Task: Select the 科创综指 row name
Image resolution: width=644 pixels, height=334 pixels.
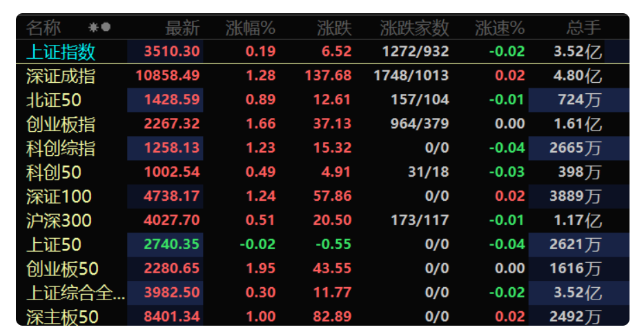Action: 61,148
